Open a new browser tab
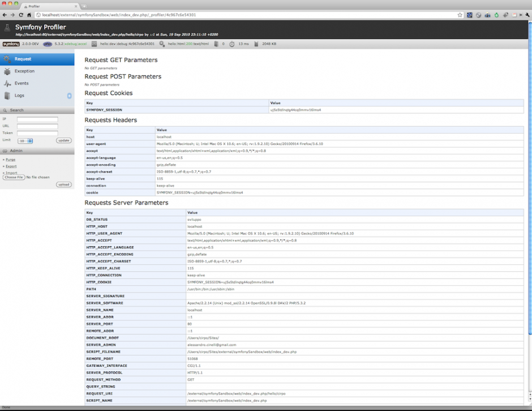This screenshot has height=411, width=532. [84, 6]
